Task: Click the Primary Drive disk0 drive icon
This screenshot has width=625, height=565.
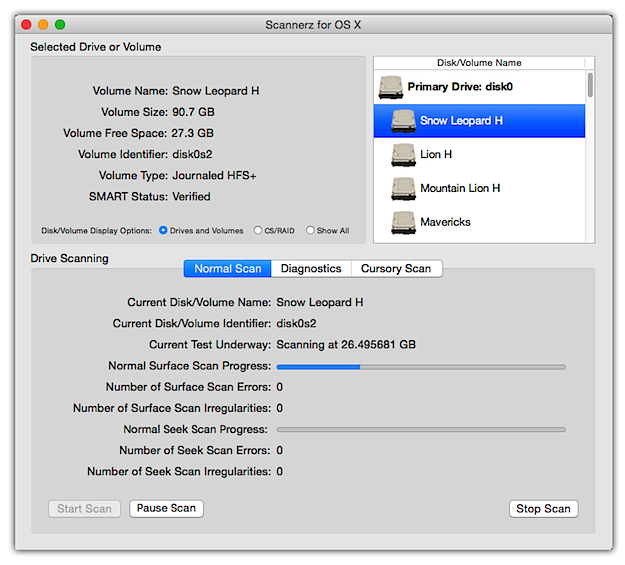Action: 391,88
